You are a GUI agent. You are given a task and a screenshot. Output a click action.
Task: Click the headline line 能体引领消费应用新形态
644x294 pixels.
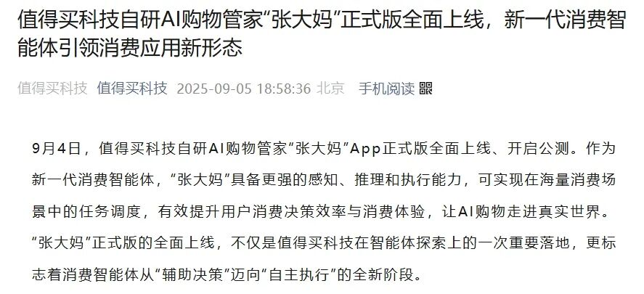pyautogui.click(x=130, y=49)
